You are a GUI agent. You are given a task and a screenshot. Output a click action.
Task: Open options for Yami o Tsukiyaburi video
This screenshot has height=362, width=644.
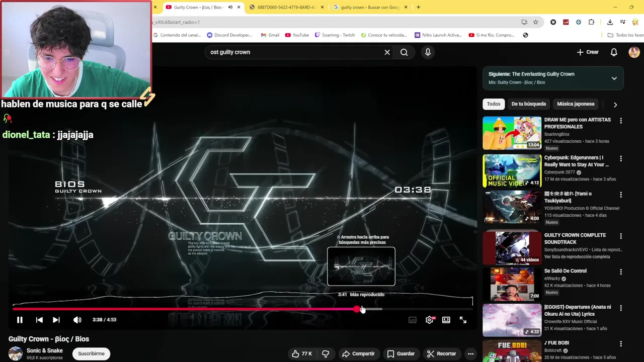621,195
